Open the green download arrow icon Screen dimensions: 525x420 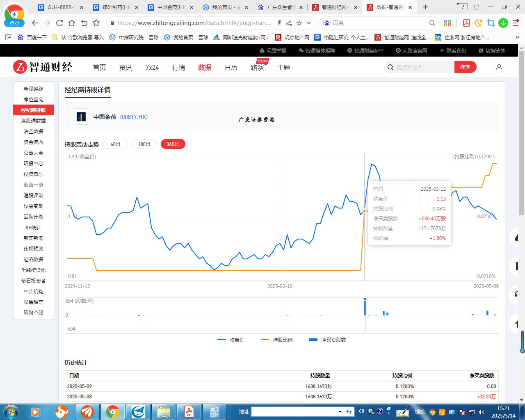[x=503, y=23]
